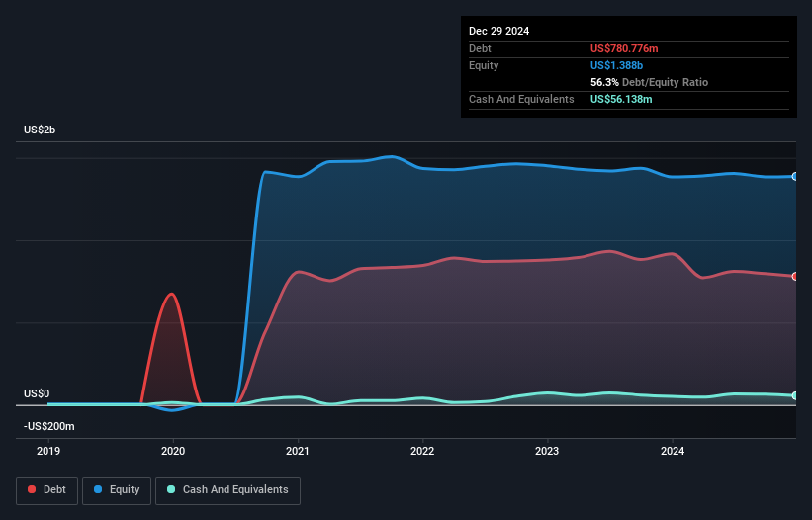Click the 2023 x-axis label
Image resolution: width=812 pixels, height=520 pixels.
[x=547, y=451]
